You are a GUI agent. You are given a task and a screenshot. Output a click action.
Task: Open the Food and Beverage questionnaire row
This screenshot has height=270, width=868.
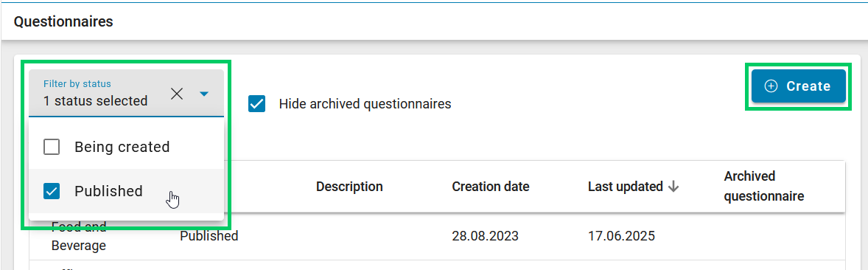(438, 236)
